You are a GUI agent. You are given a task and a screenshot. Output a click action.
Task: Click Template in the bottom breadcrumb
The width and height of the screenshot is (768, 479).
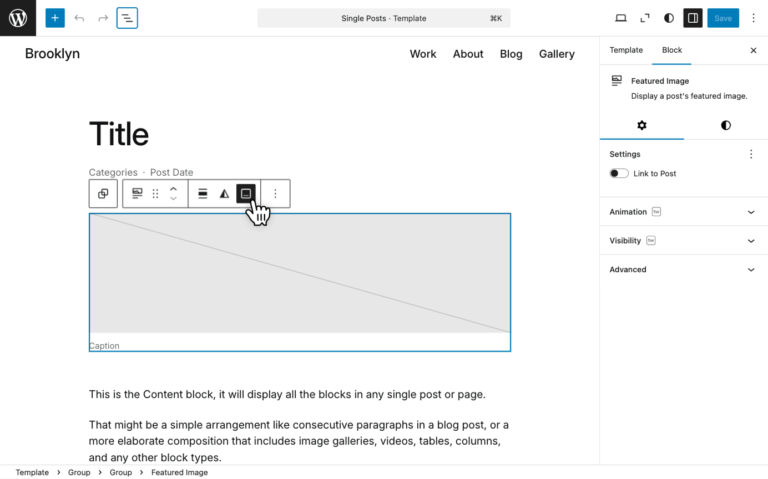[x=32, y=472]
